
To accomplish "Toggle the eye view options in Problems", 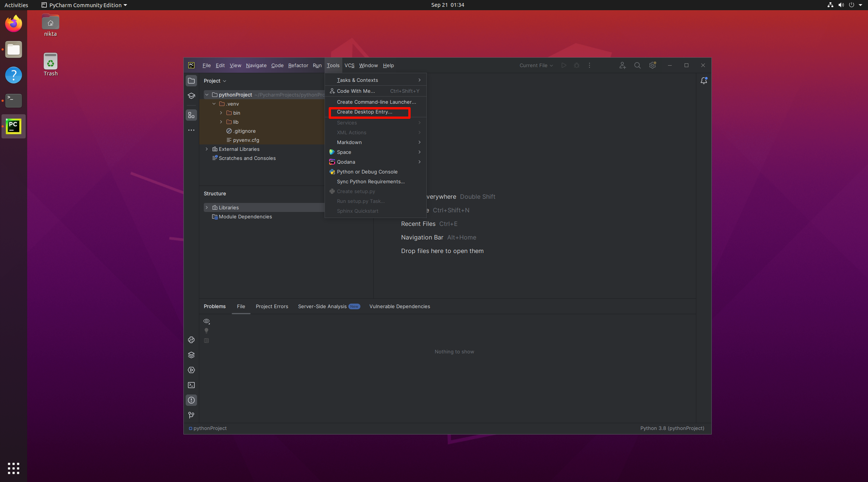I will 206,321.
